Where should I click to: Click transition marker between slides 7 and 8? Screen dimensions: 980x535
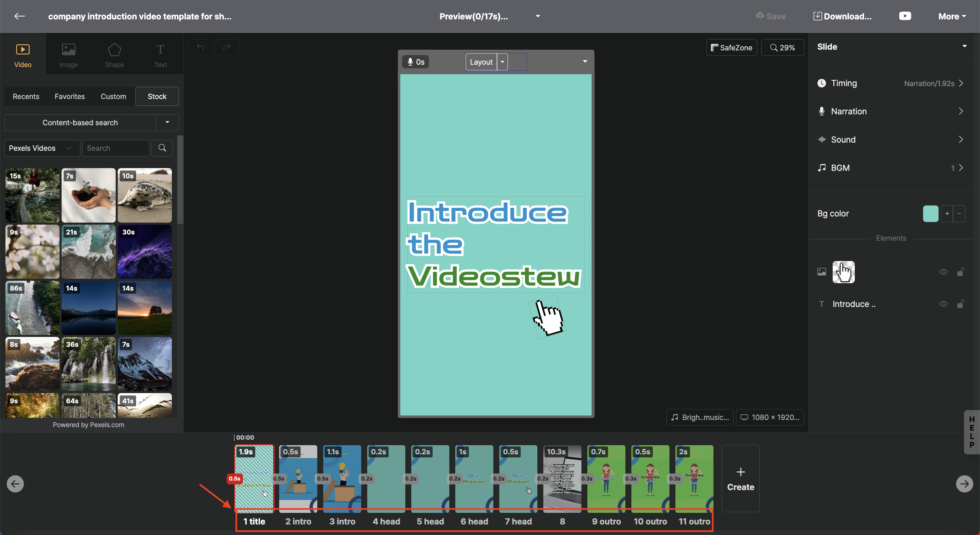click(x=542, y=478)
